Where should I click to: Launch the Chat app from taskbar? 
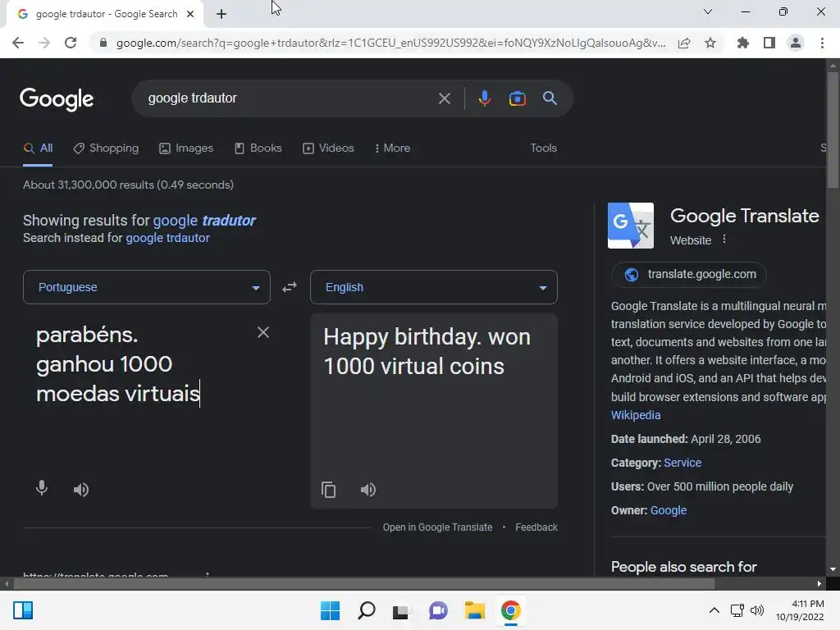[438, 610]
